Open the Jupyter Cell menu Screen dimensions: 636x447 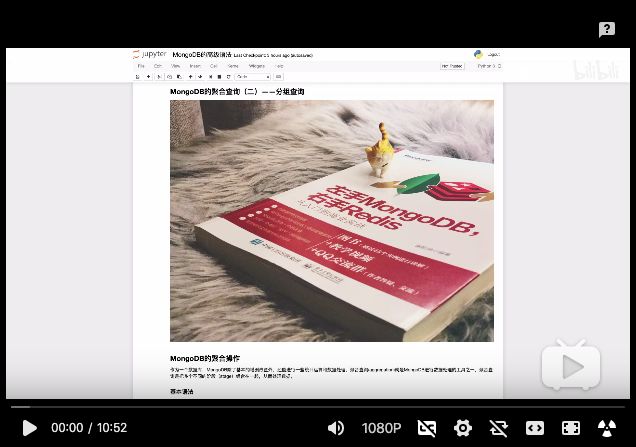coord(214,66)
